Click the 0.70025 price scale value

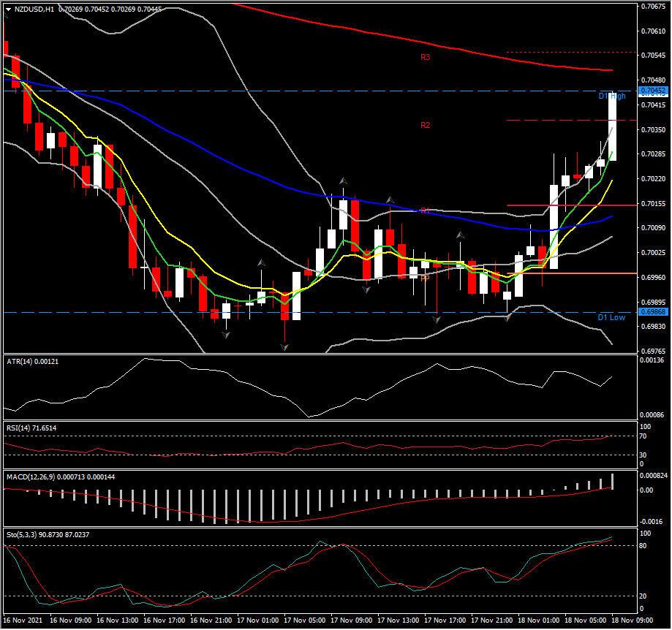click(x=653, y=253)
